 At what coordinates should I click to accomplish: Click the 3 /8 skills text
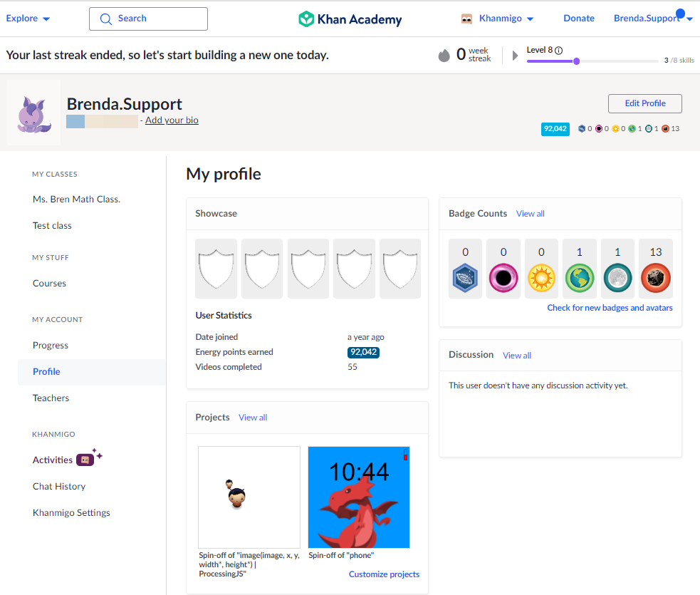679,61
